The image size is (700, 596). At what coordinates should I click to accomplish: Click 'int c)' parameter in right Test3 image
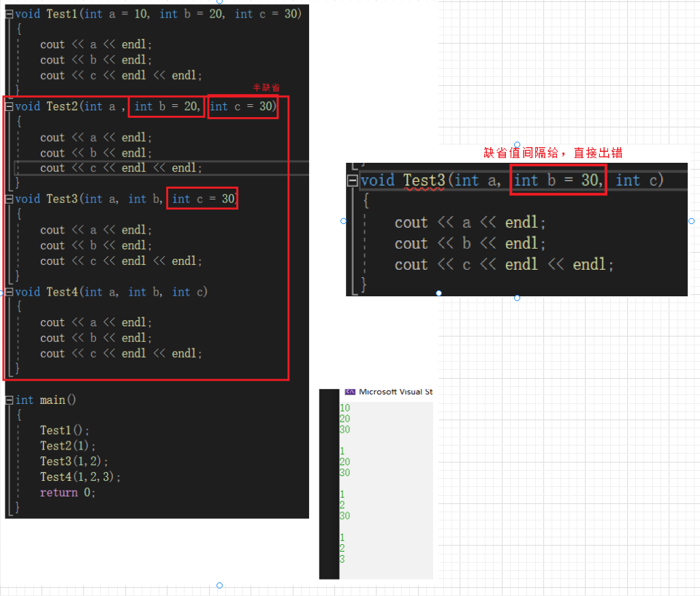tap(639, 181)
